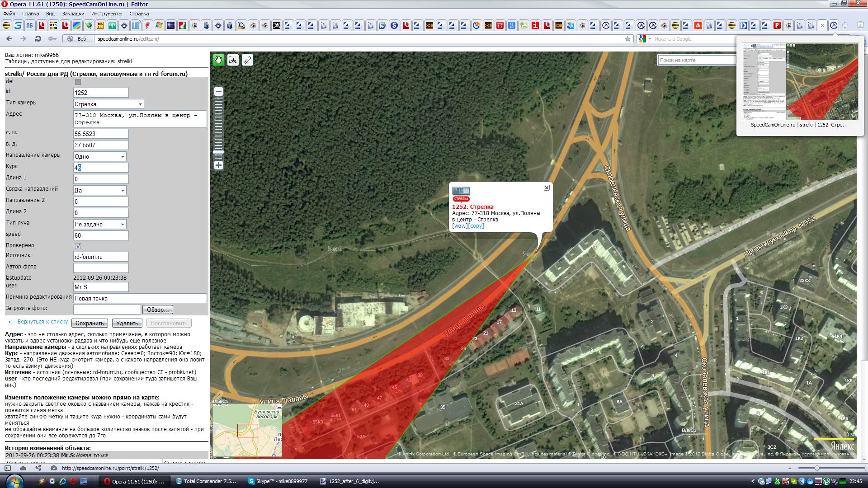Select the ruler distance measuring tool
This screenshot has height=488, width=868.
[247, 60]
